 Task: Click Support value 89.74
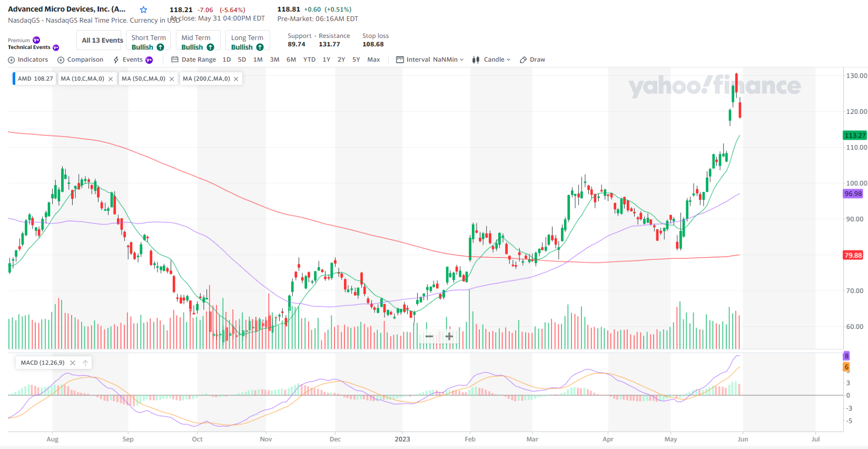(297, 45)
